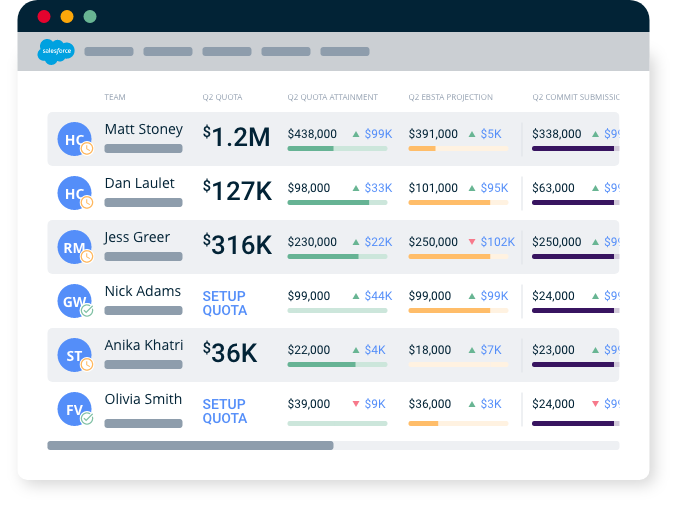Click the first placeholder item in top navigation

(109, 51)
